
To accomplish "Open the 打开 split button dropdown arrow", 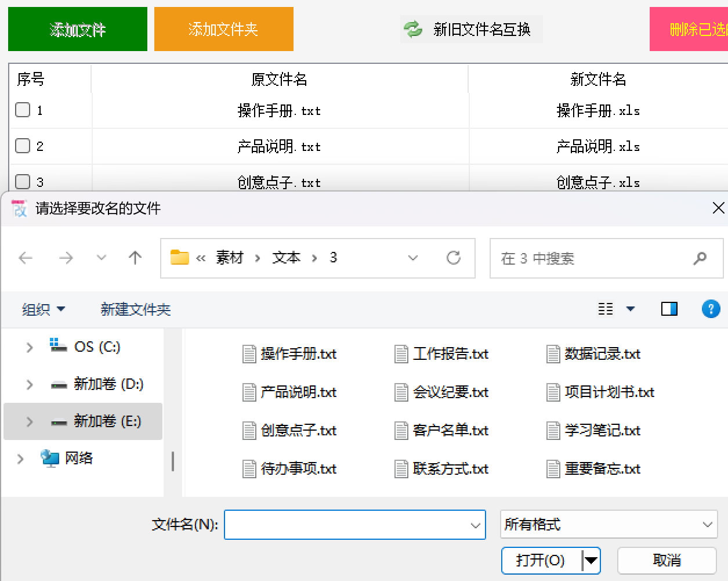I will coord(591,560).
